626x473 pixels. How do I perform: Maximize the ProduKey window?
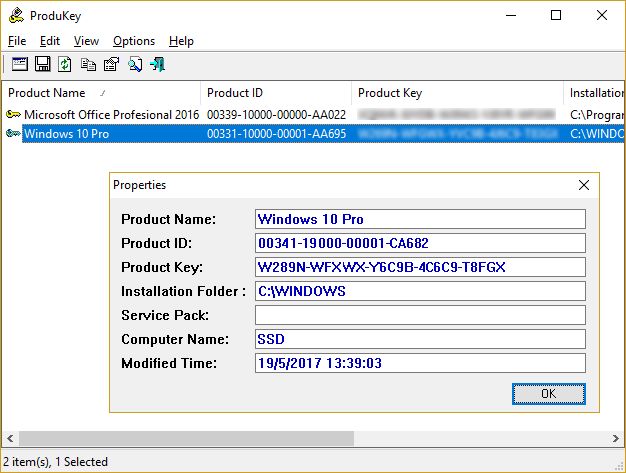[x=556, y=16]
